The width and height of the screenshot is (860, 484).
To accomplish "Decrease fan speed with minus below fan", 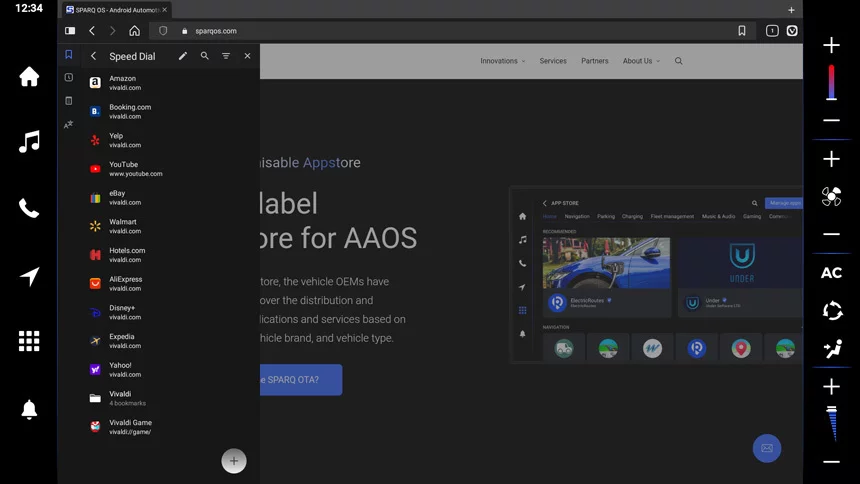I will point(831,234).
